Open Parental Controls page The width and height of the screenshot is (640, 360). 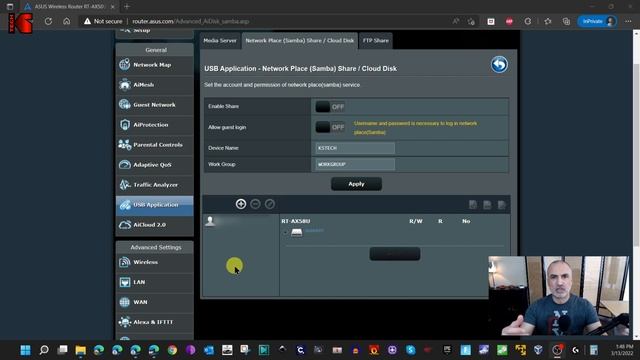click(154, 145)
